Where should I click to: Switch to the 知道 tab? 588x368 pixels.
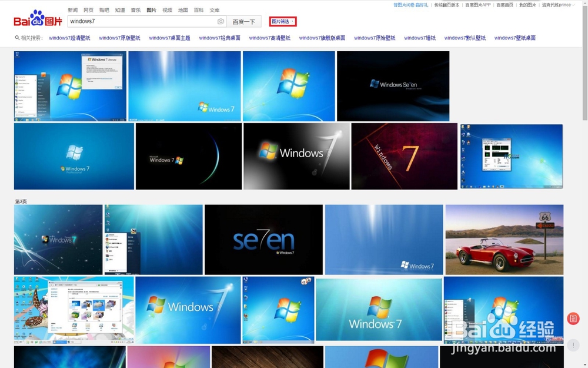point(120,10)
